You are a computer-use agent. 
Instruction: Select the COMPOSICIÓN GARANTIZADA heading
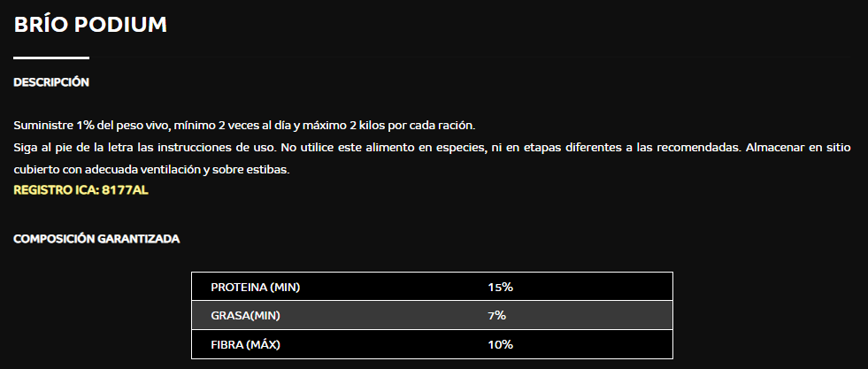tap(96, 239)
